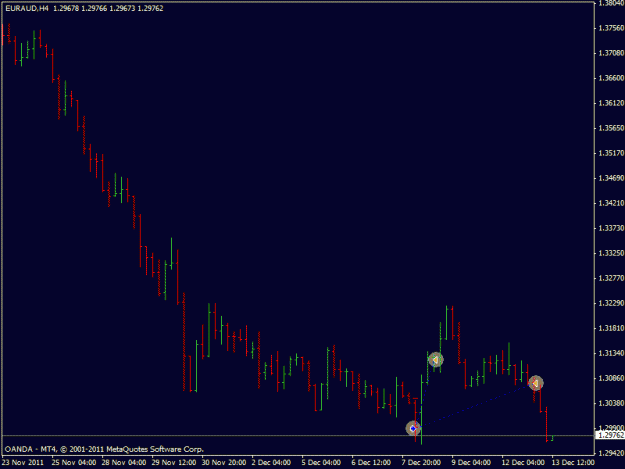Click the 29 Nov 12:00 time axis label
Viewport: 625px width, 469px height.
point(174,463)
